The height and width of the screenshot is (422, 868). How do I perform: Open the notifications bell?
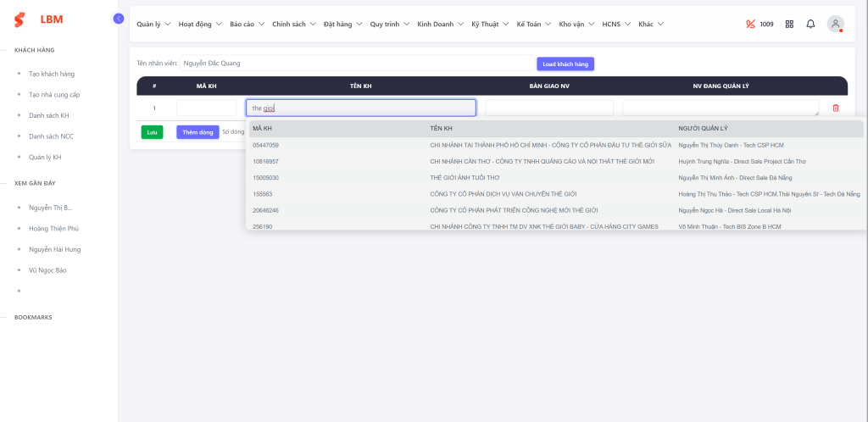click(x=810, y=24)
